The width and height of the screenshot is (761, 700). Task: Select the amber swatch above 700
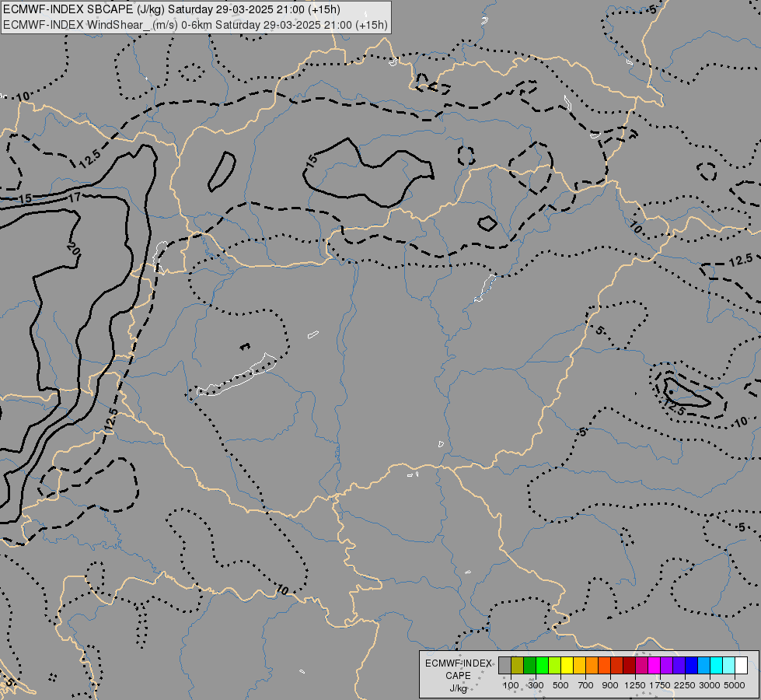tap(579, 665)
